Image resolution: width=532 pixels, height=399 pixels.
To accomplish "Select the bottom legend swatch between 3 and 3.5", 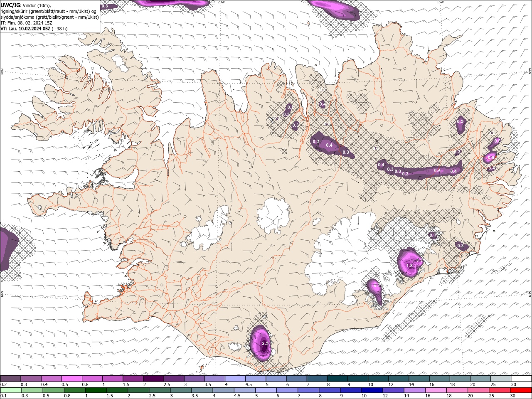I will (x=181, y=390).
